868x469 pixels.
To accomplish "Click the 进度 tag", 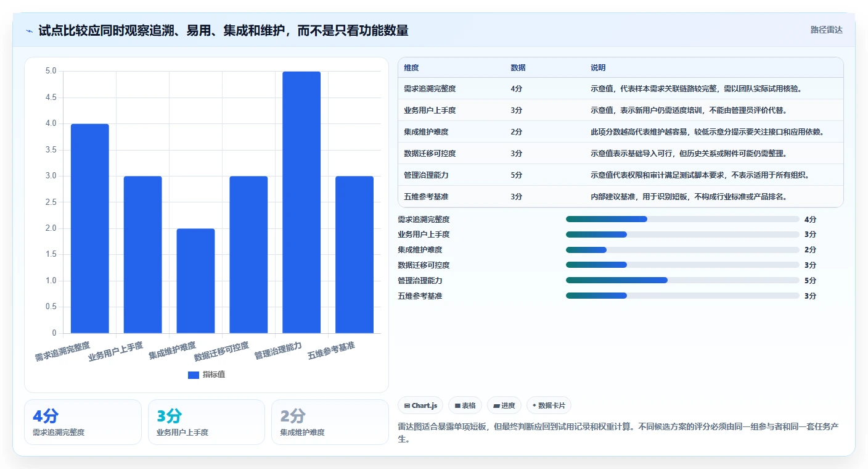I will pyautogui.click(x=504, y=405).
